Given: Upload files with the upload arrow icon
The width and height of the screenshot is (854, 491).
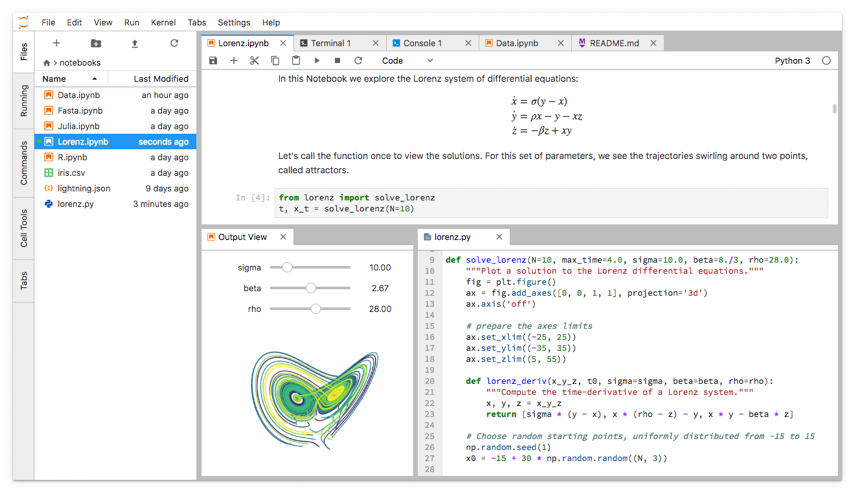Looking at the screenshot, I should [x=135, y=43].
